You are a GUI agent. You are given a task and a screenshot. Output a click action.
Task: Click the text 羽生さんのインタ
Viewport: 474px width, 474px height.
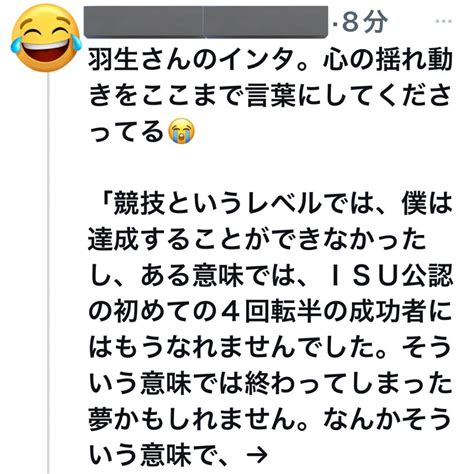[191, 60]
